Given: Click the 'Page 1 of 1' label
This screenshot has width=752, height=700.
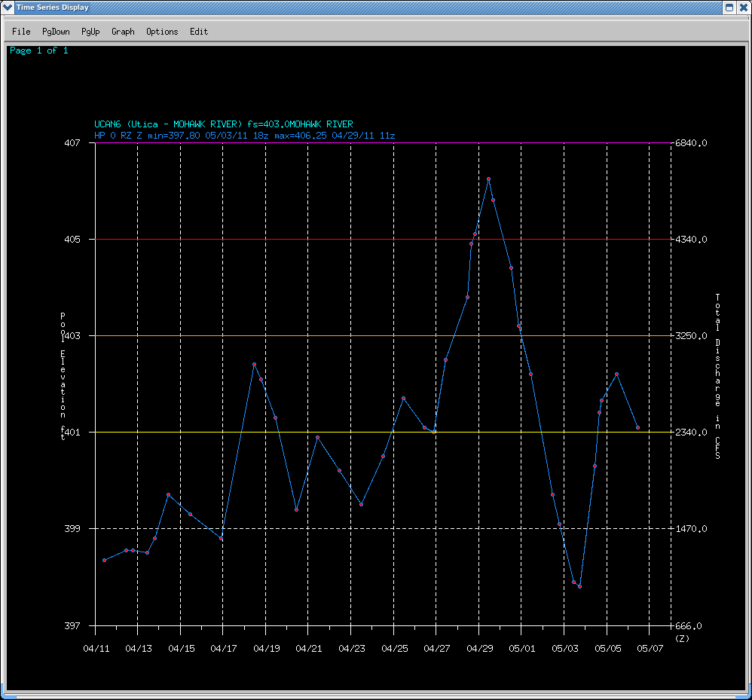Looking at the screenshot, I should point(39,50).
